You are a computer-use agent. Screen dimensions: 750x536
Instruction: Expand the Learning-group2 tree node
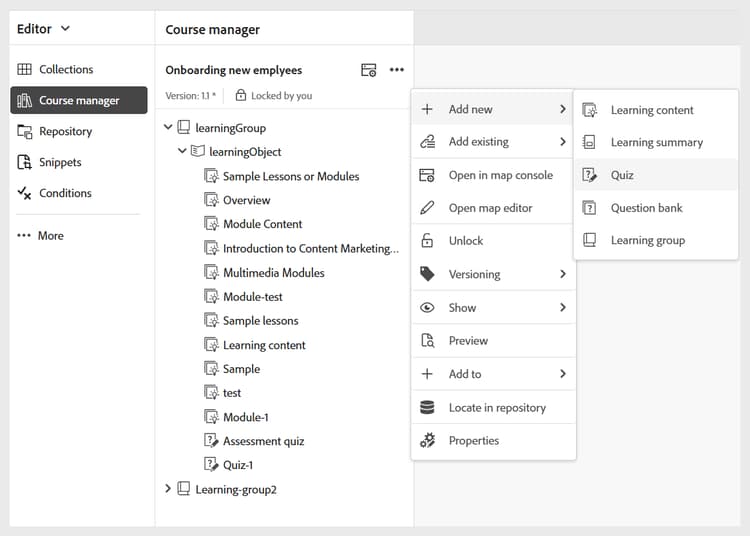168,489
